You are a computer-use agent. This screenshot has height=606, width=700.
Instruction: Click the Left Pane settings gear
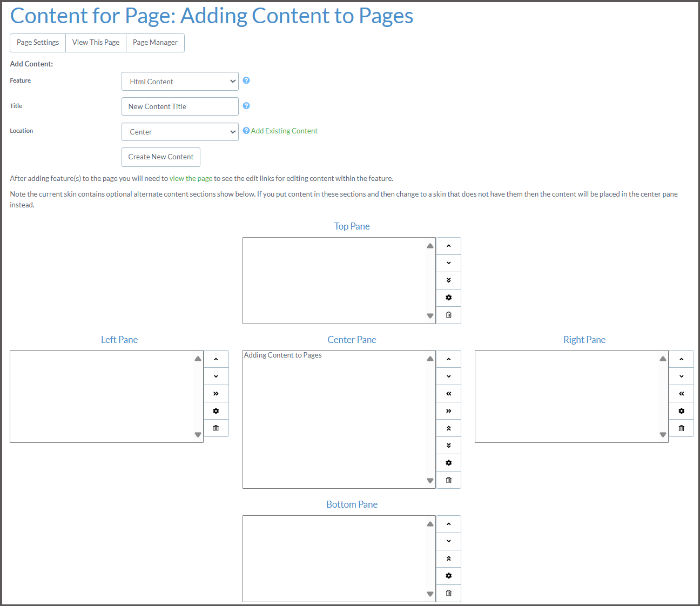point(216,411)
